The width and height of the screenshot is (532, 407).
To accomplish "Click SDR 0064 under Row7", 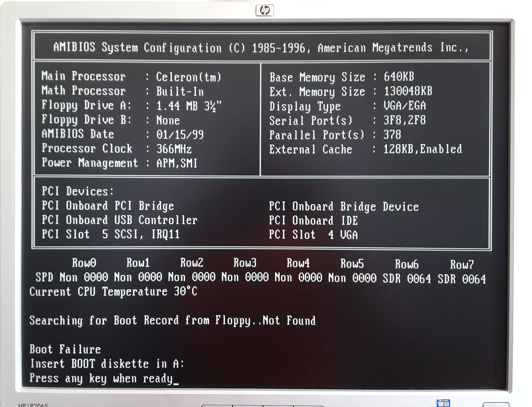I will 461,279.
